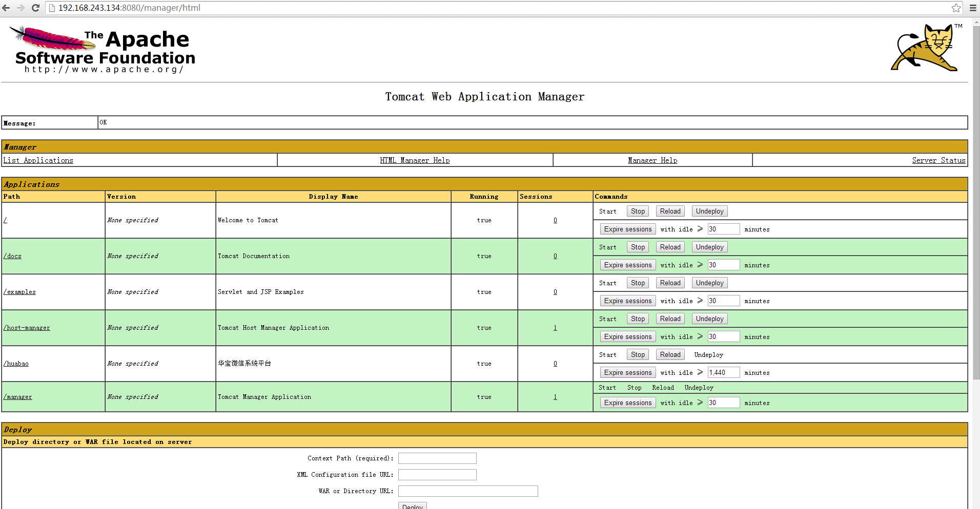Image resolution: width=980 pixels, height=509 pixels.
Task: Expire sessions for /manager
Action: pyautogui.click(x=628, y=402)
